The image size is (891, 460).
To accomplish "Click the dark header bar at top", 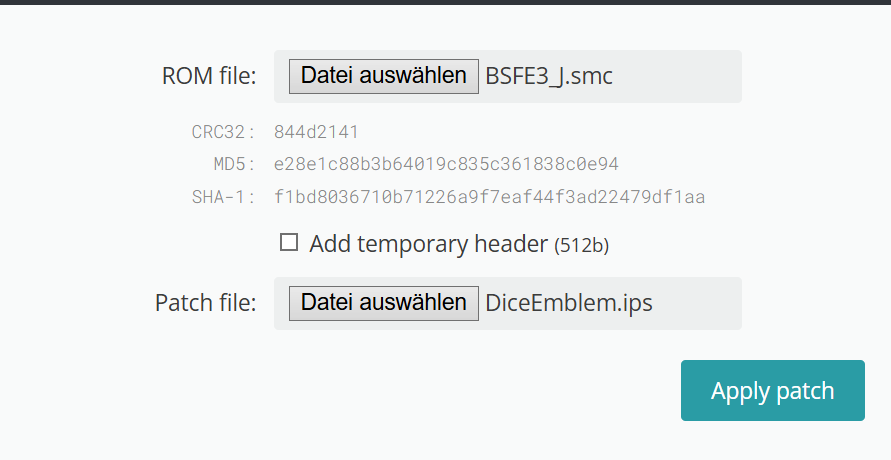I will (x=446, y=2).
